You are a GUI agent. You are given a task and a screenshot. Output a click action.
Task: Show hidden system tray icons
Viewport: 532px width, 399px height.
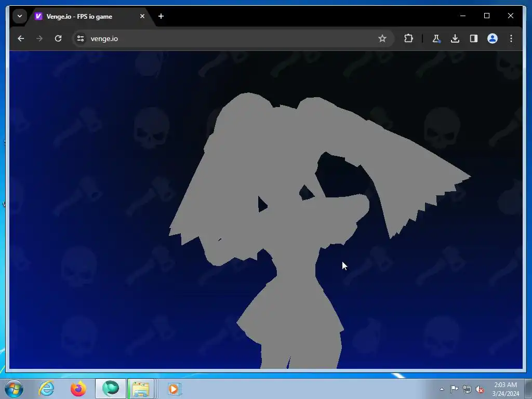click(442, 389)
